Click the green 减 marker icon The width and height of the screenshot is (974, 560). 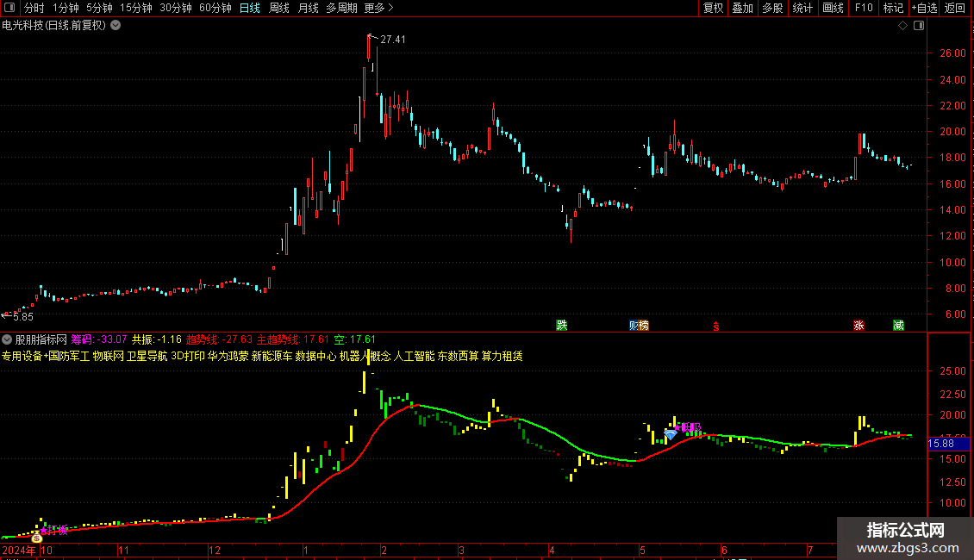pyautogui.click(x=898, y=326)
